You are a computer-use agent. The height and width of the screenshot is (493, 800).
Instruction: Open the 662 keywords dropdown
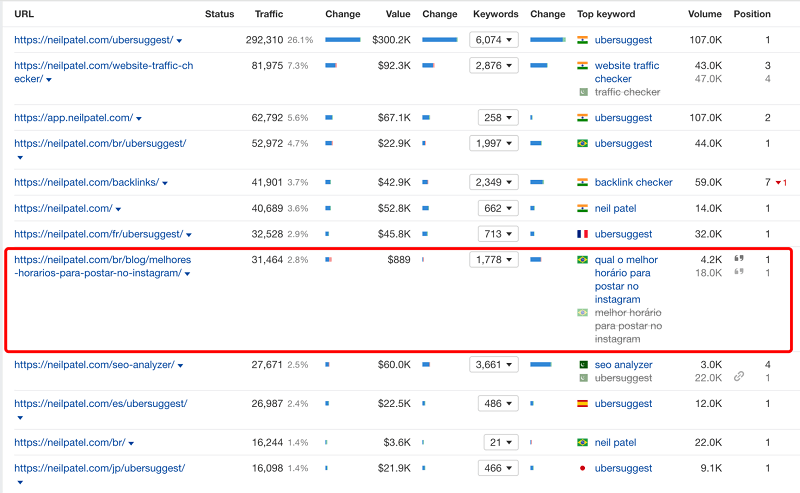pyautogui.click(x=498, y=208)
